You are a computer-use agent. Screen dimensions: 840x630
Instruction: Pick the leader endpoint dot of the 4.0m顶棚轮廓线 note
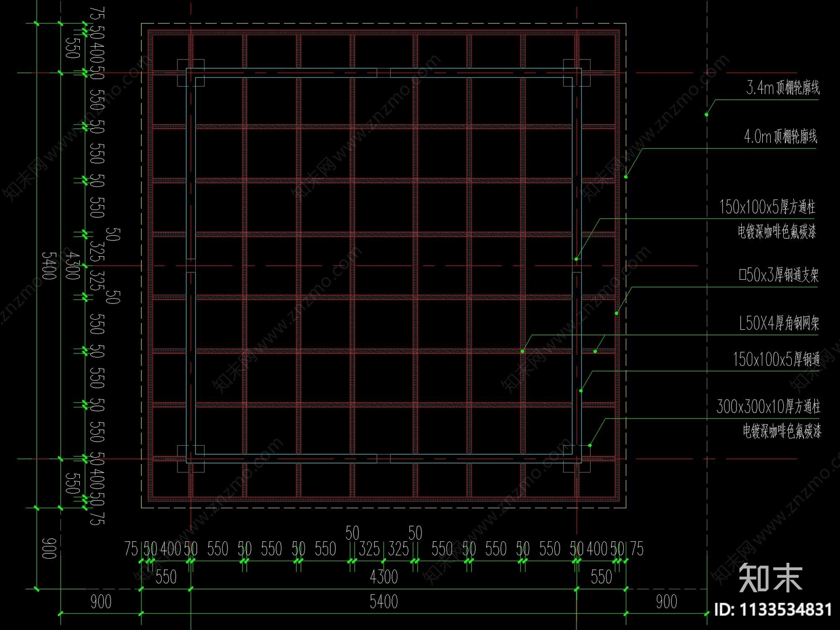pos(626,177)
